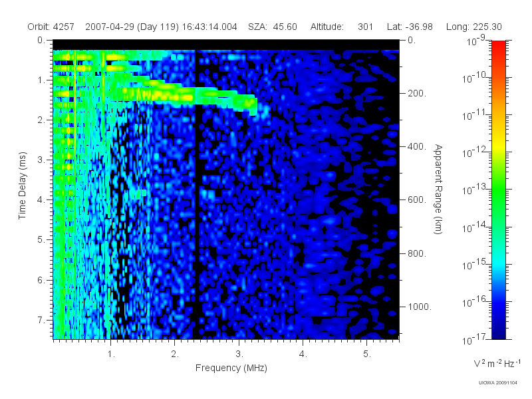Click the time delay tick label '7.'

tap(41, 320)
